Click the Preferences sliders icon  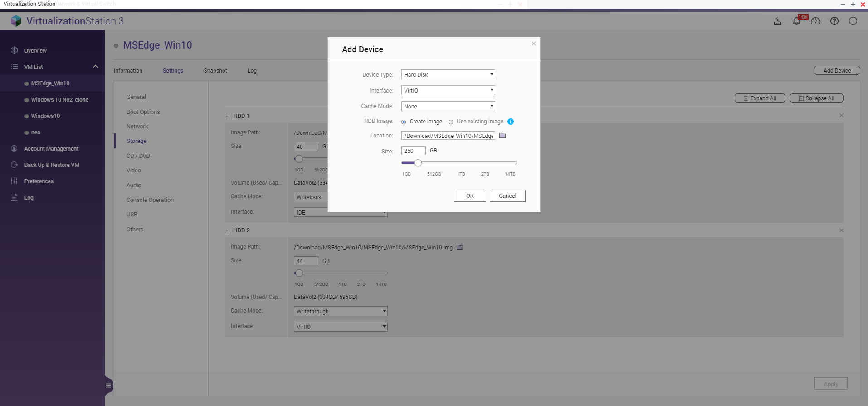coord(14,181)
